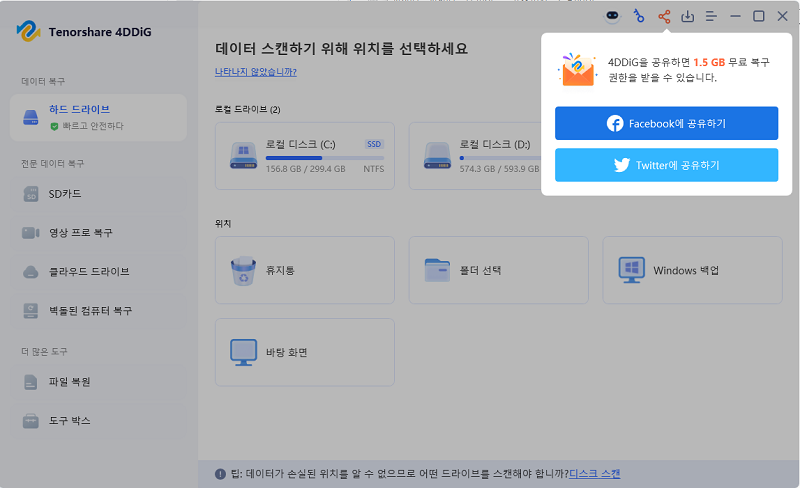
Task: Click the red share icon
Action: tap(664, 17)
